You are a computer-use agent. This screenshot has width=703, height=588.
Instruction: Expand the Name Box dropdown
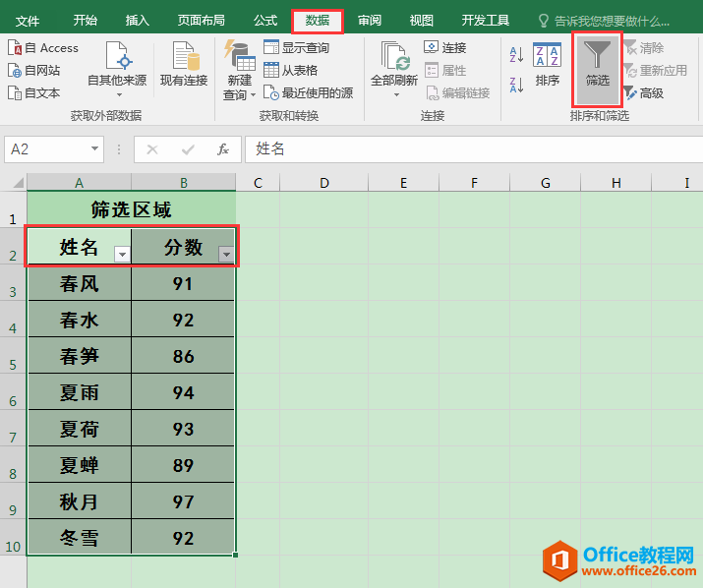(94, 148)
